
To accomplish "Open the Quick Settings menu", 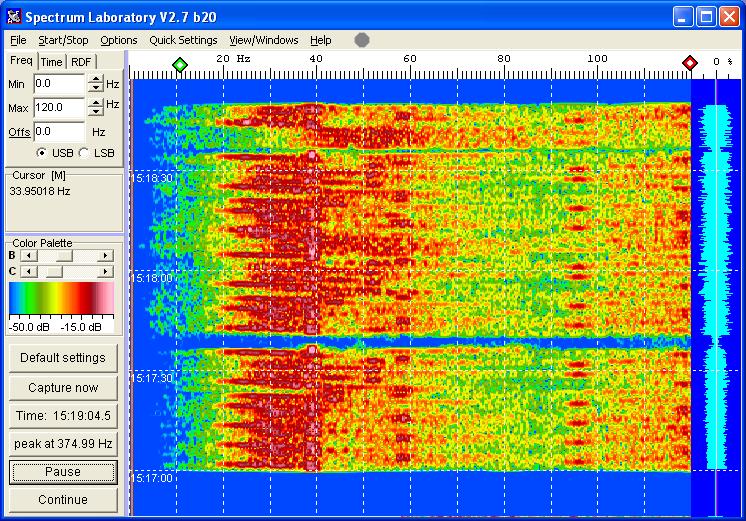I will [x=183, y=40].
